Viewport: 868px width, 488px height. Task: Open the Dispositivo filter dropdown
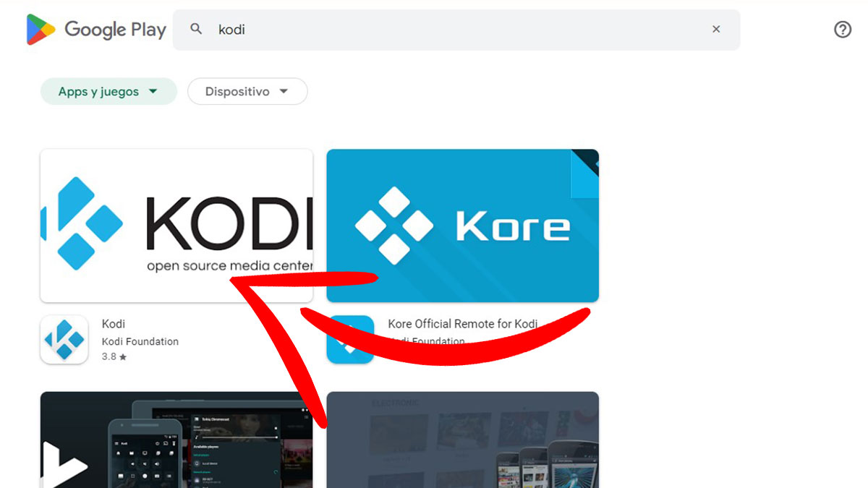247,91
